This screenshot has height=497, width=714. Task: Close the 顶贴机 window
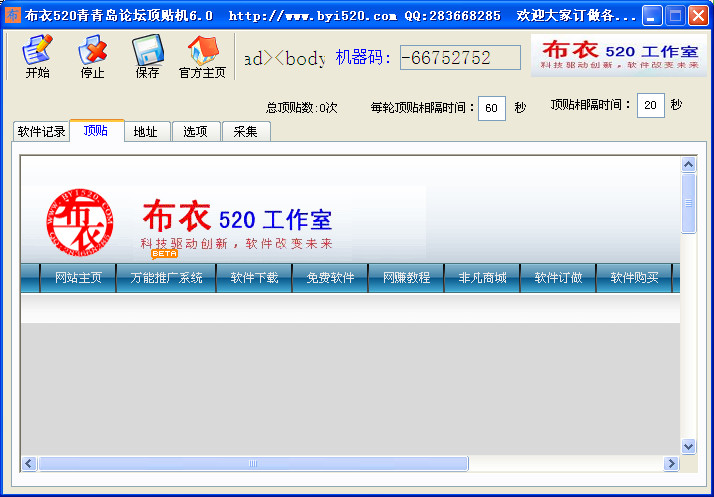point(698,15)
